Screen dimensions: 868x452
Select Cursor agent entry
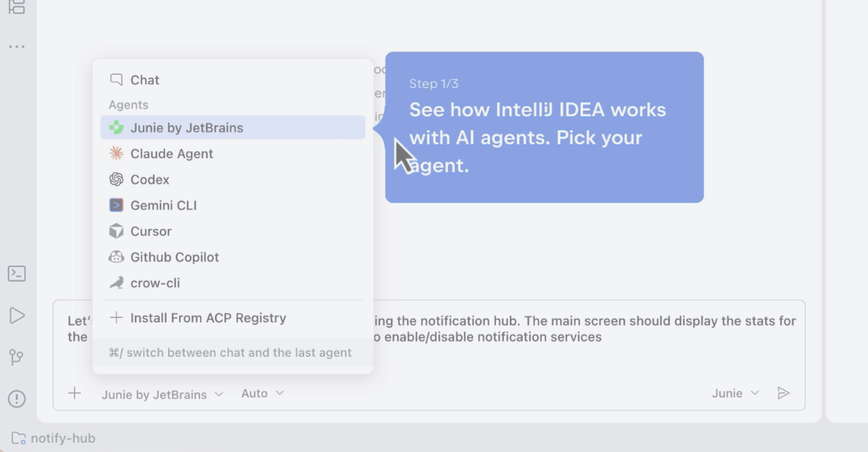coord(233,231)
